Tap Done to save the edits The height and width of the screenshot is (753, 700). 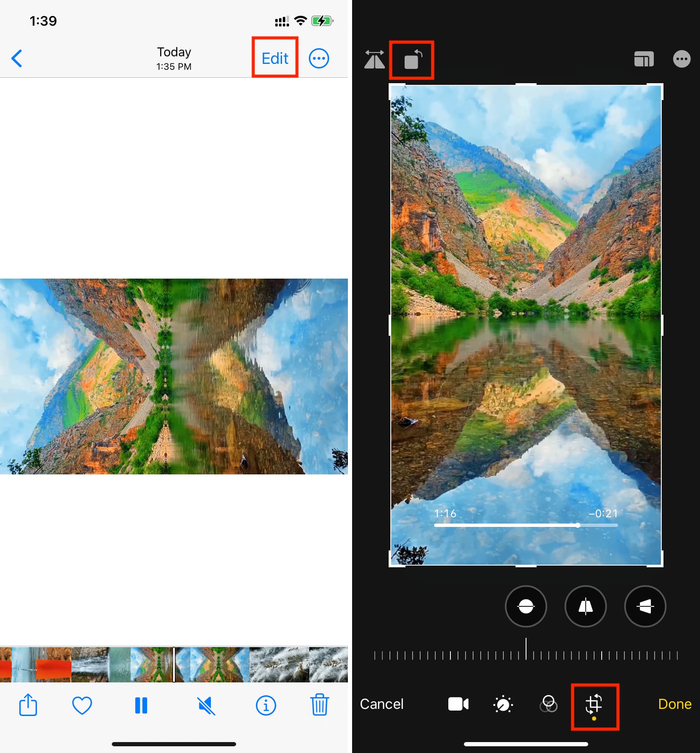[675, 704]
